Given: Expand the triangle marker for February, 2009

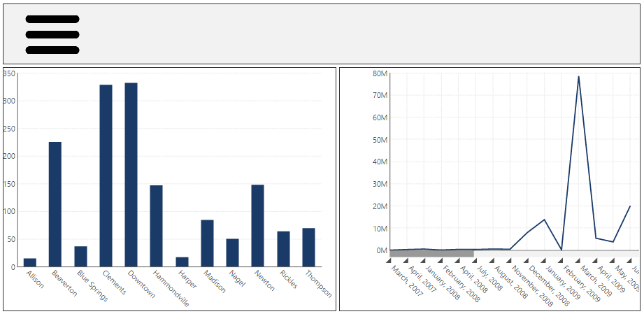Looking at the screenshot, I should (x=562, y=261).
